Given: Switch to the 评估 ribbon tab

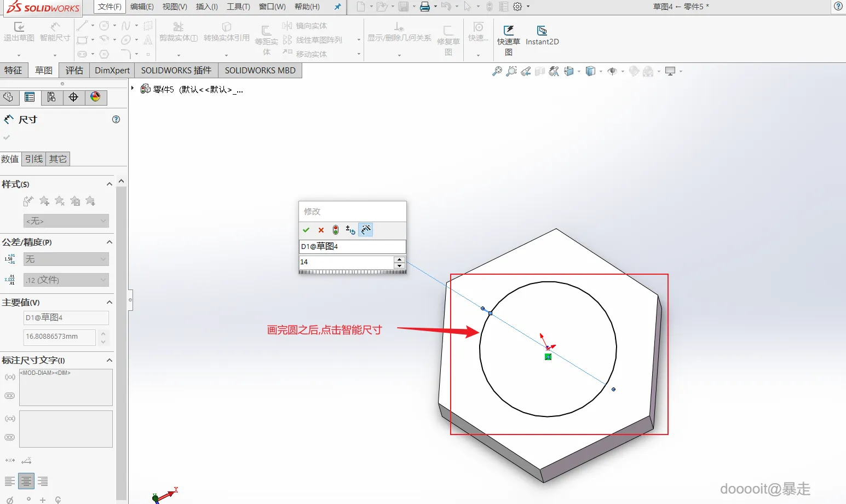Looking at the screenshot, I should pyautogui.click(x=74, y=70).
